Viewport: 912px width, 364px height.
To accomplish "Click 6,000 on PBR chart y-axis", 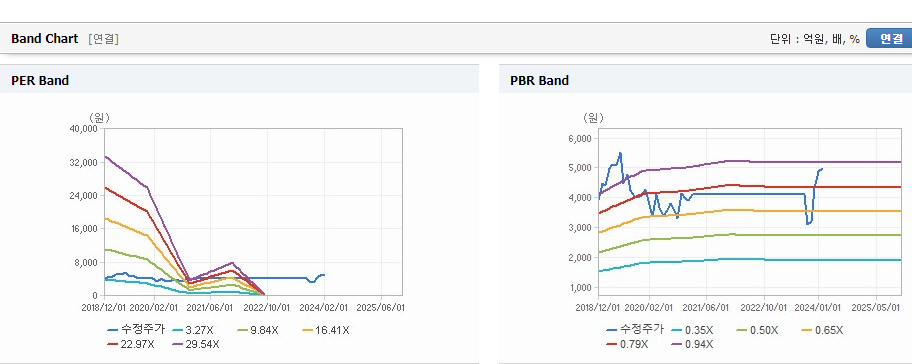I will 580,138.
